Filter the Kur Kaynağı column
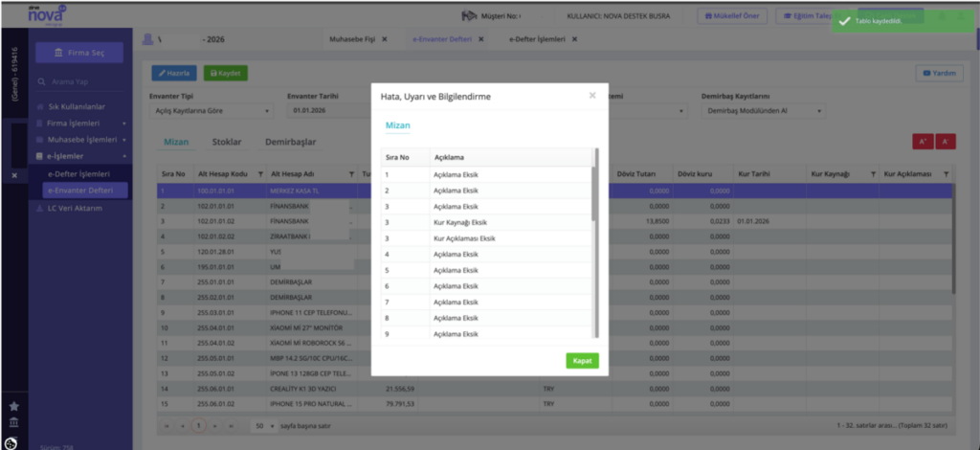980x450 pixels. pyautogui.click(x=873, y=173)
